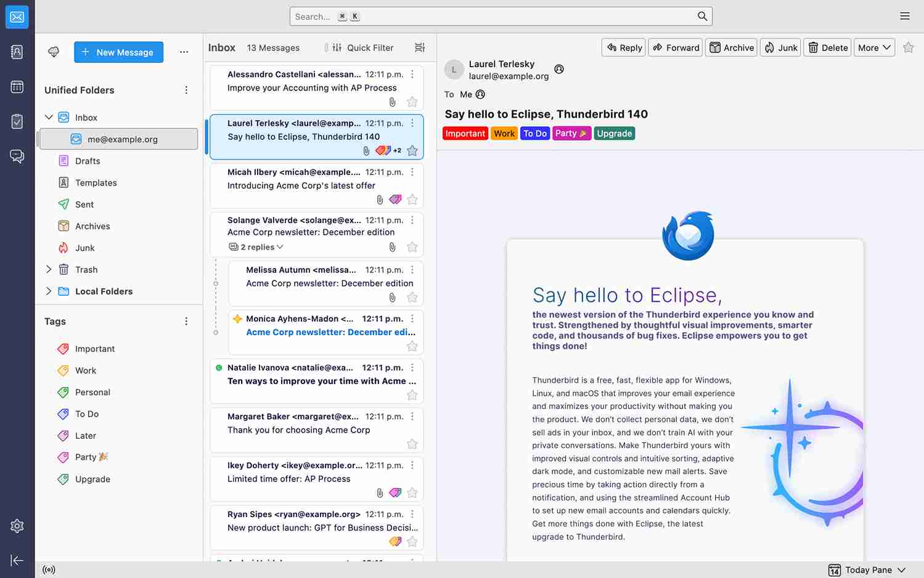Star the Natalie Ivanova message
The height and width of the screenshot is (578, 924).
412,395
